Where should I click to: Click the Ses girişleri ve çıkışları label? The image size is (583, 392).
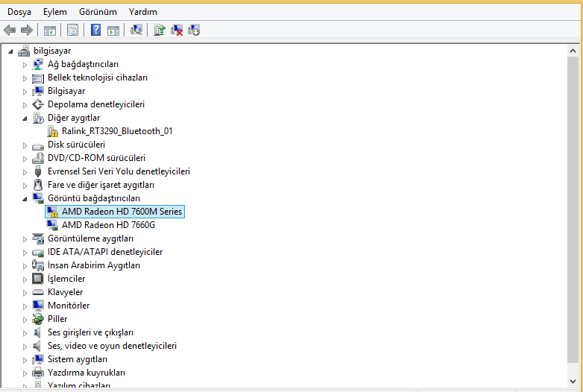[90, 332]
